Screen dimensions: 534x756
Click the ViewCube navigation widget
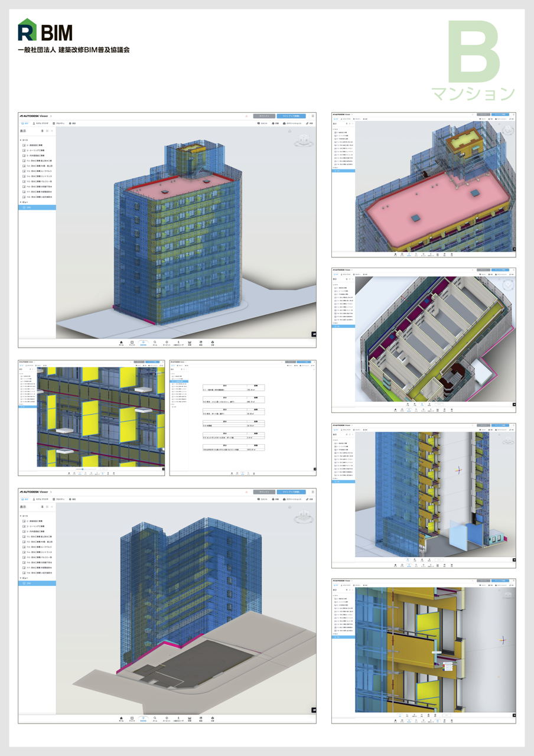304,140
